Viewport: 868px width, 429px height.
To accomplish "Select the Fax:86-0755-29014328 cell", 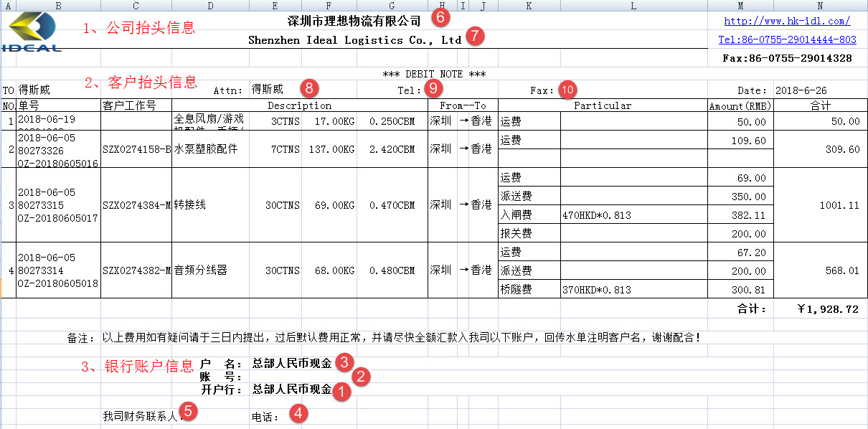I will coord(787,58).
